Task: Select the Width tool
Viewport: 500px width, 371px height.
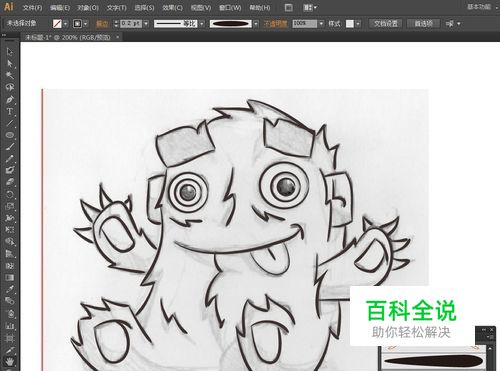Action: [10, 218]
